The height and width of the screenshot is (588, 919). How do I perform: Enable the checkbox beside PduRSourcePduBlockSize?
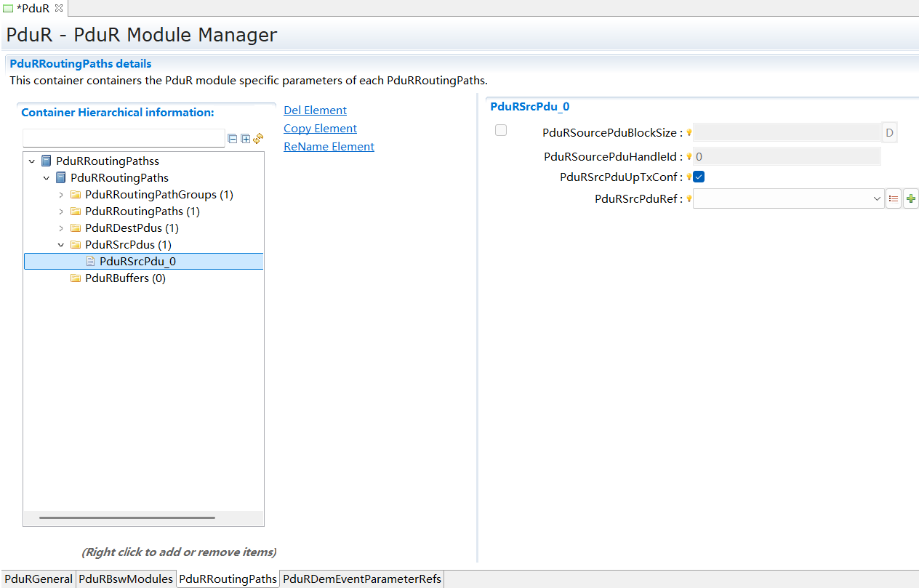click(500, 129)
